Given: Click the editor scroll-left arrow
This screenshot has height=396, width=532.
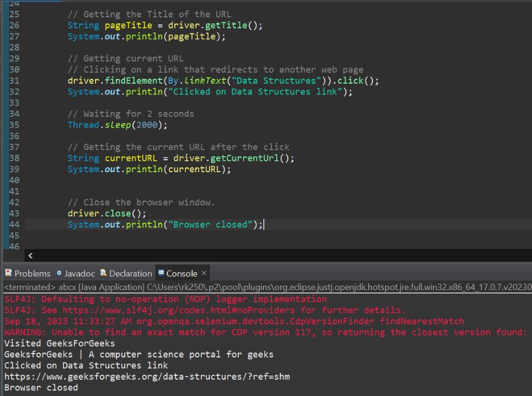Looking at the screenshot, I should (30, 255).
